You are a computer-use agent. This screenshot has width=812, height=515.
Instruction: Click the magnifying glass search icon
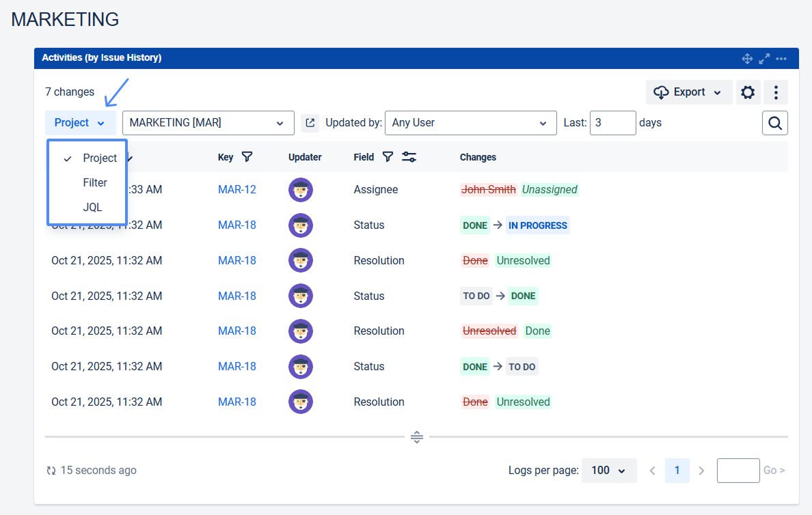[775, 123]
